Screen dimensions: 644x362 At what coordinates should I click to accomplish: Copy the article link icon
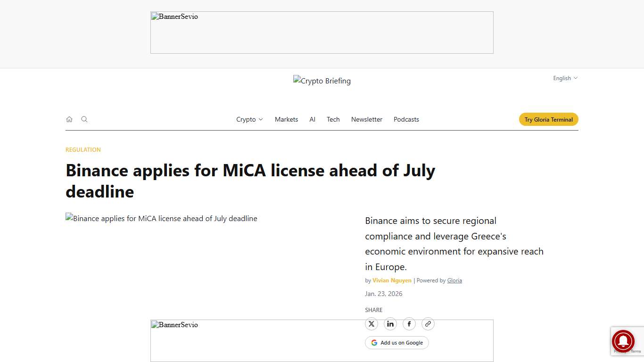click(x=428, y=324)
